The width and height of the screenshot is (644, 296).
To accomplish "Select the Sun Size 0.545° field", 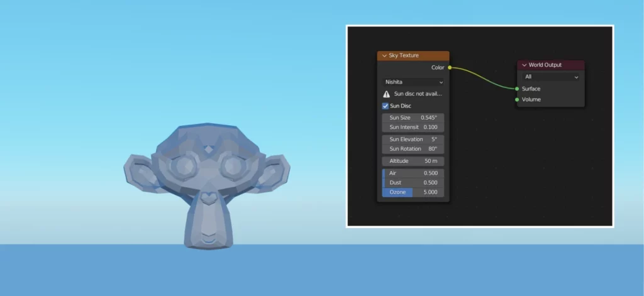I will (413, 118).
